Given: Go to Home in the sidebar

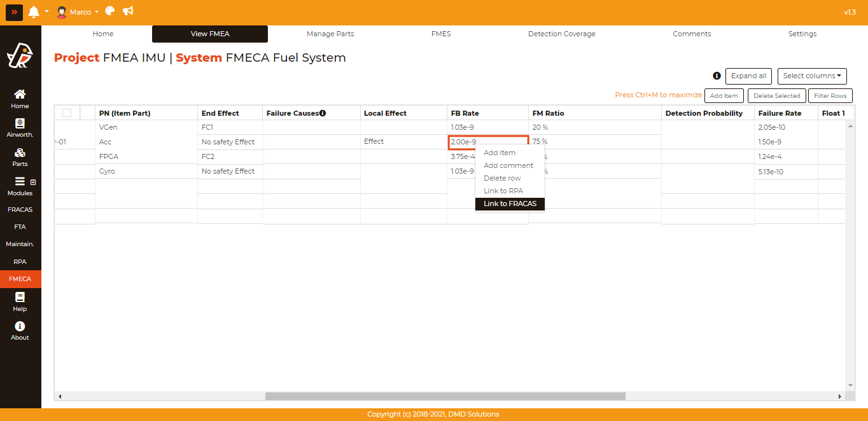Looking at the screenshot, I should point(20,99).
